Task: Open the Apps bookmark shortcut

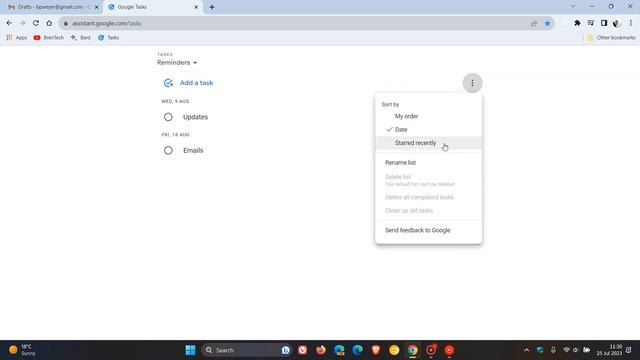Action: pyautogui.click(x=17, y=38)
